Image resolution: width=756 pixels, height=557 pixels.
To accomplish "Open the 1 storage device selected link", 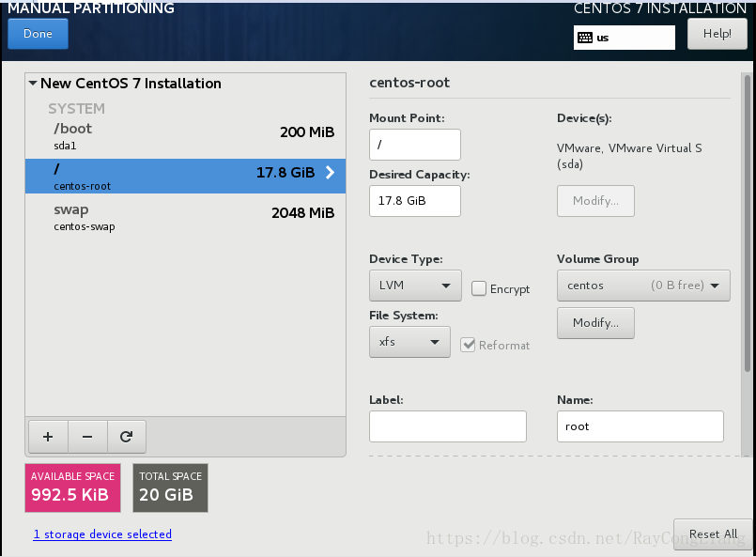I will [102, 534].
